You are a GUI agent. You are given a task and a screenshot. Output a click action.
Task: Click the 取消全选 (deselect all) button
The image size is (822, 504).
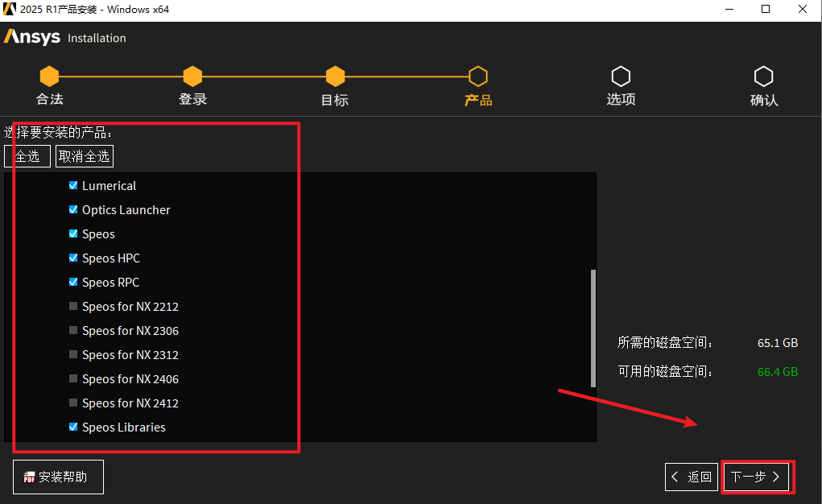tap(85, 156)
